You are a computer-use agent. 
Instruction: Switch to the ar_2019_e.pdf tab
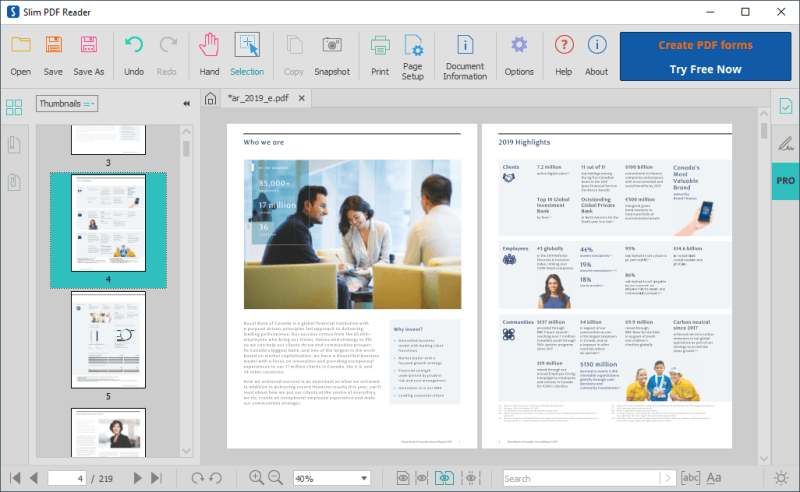(x=258, y=98)
